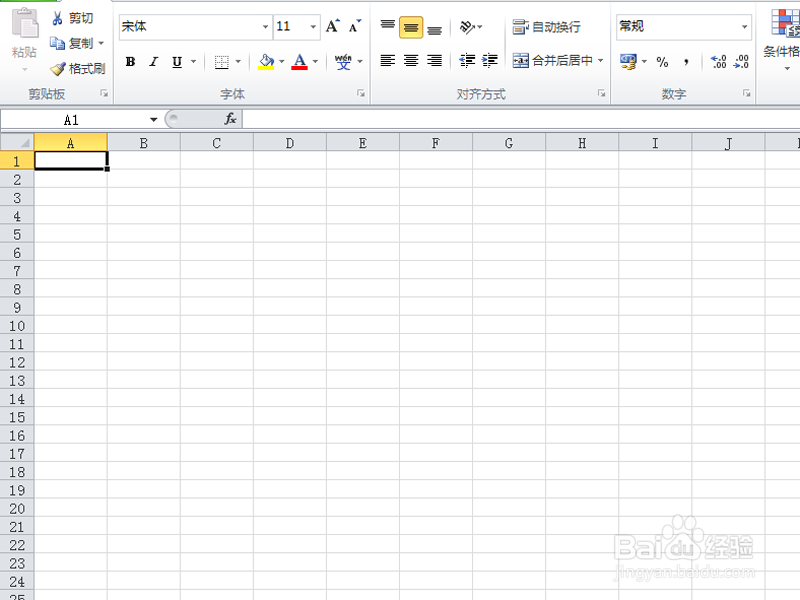Click the Insert Function fx button
The height and width of the screenshot is (600, 800).
(230, 119)
